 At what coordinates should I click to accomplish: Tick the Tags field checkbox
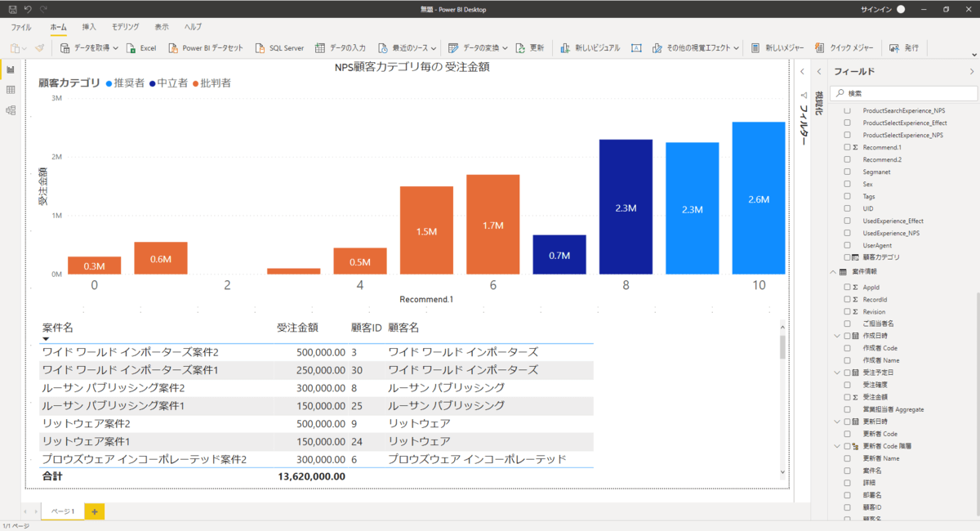[x=847, y=196]
